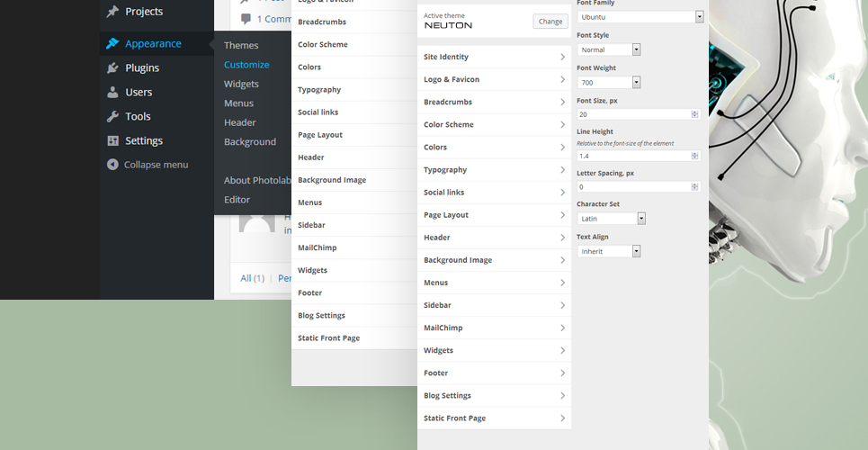Viewport: 868px width, 450px height.
Task: Click the Tools wrench icon
Action: (x=112, y=116)
